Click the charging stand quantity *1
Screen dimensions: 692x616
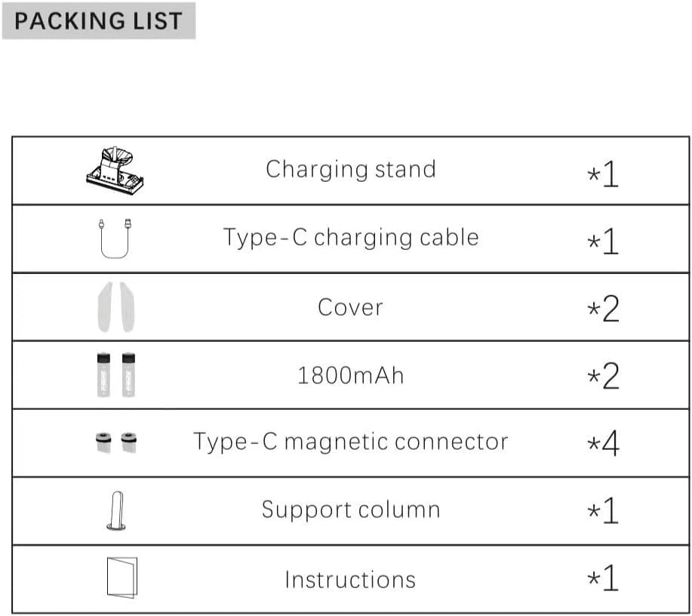pyautogui.click(x=603, y=174)
